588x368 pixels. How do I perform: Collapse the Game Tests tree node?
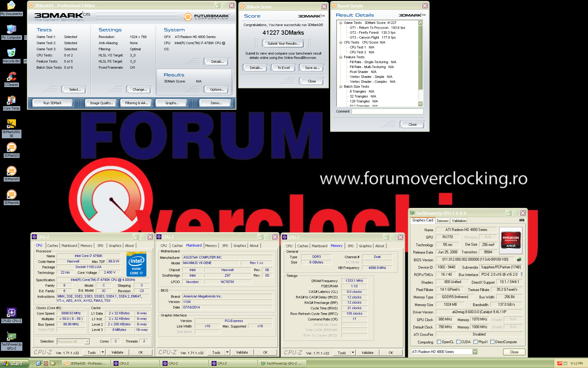tap(341, 23)
